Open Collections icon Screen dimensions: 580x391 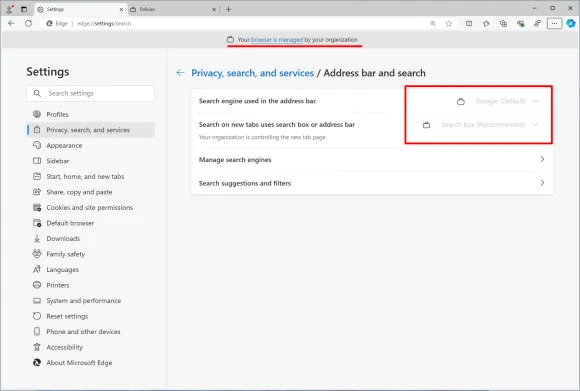[503, 23]
